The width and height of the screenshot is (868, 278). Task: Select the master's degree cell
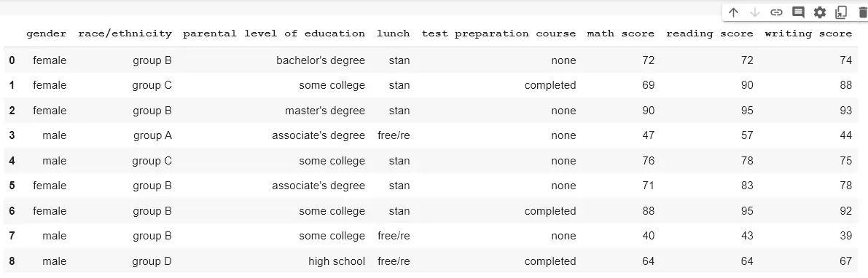coord(326,111)
